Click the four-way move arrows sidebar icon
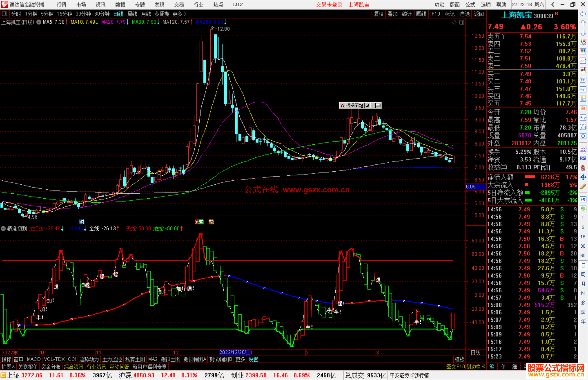Image resolution: width=588 pixels, height=380 pixels. tap(583, 177)
